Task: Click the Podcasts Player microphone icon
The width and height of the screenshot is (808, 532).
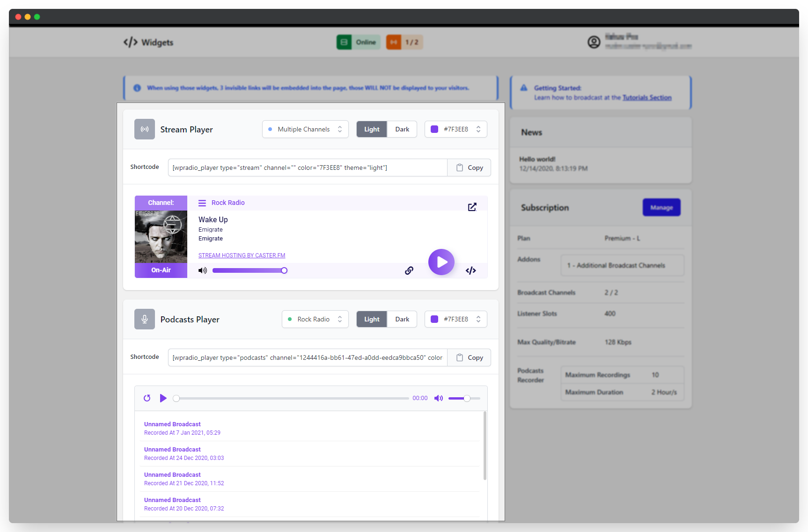Action: (x=145, y=319)
